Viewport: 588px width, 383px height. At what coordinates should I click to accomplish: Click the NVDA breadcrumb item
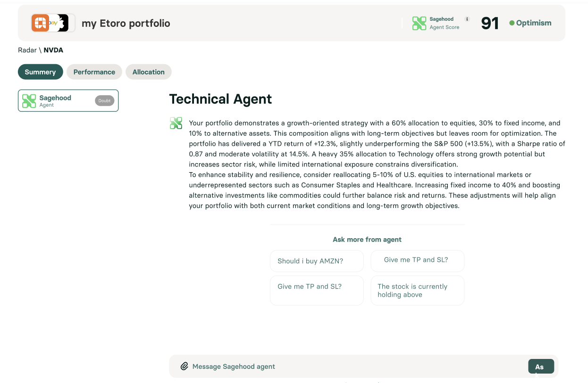click(x=53, y=50)
